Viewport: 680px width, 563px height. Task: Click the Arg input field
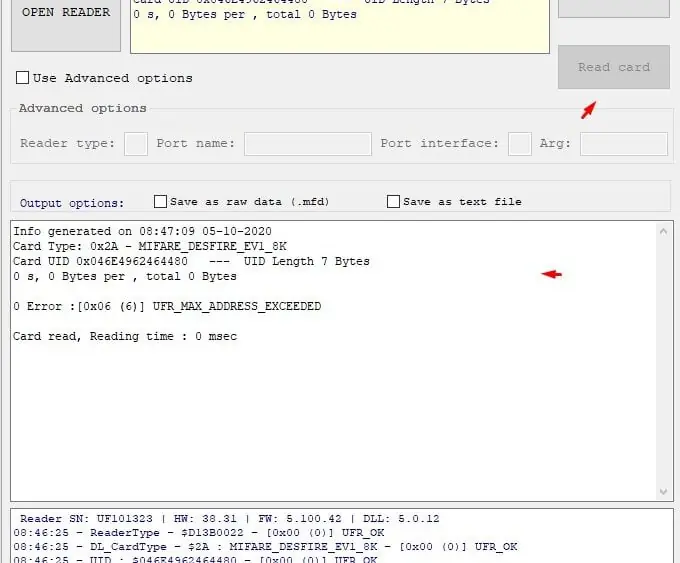(624, 144)
